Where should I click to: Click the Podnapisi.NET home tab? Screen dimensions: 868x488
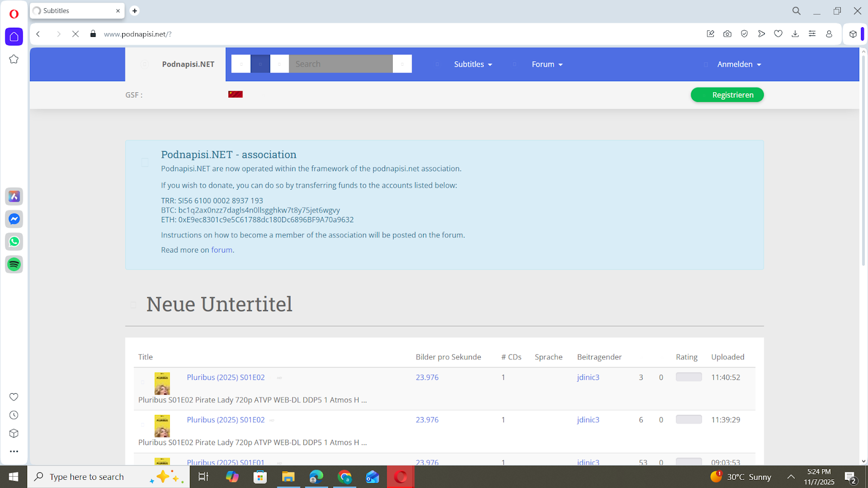click(188, 64)
